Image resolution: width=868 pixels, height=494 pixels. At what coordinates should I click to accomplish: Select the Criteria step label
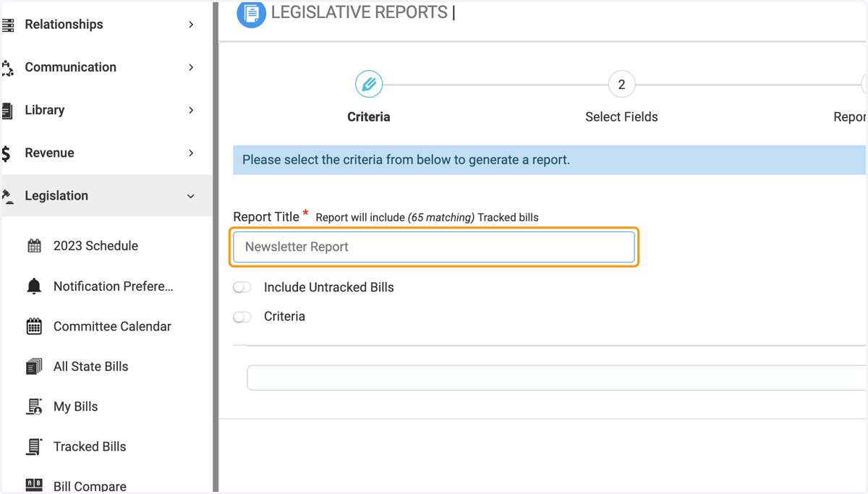click(x=369, y=117)
